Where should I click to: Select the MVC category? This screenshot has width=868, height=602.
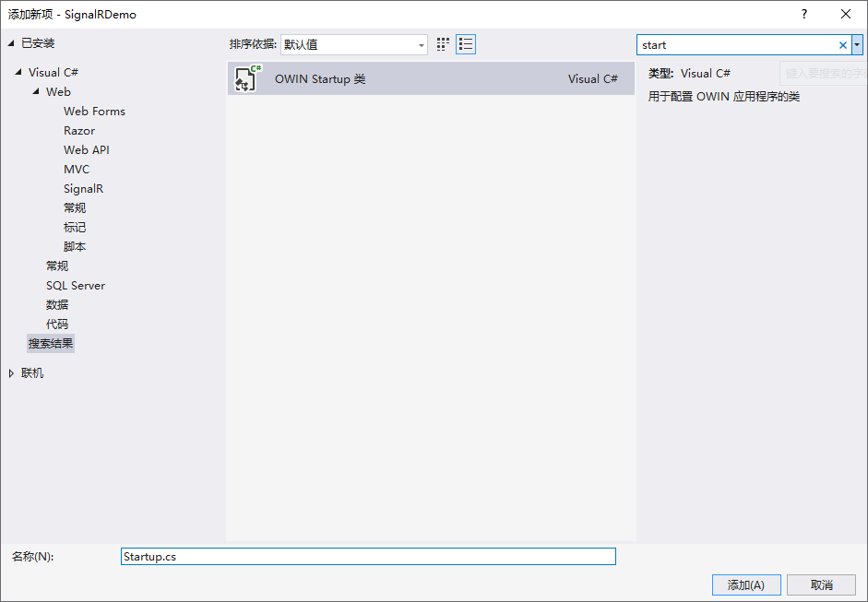point(77,170)
